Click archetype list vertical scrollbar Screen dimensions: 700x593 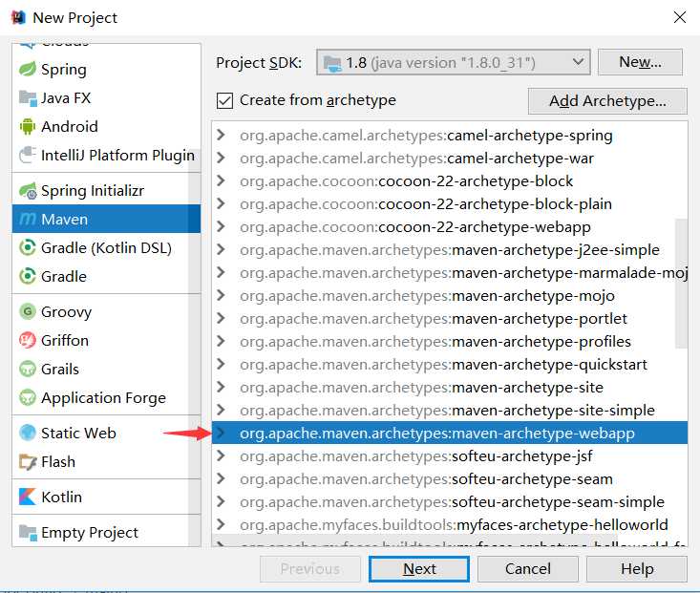[681, 283]
